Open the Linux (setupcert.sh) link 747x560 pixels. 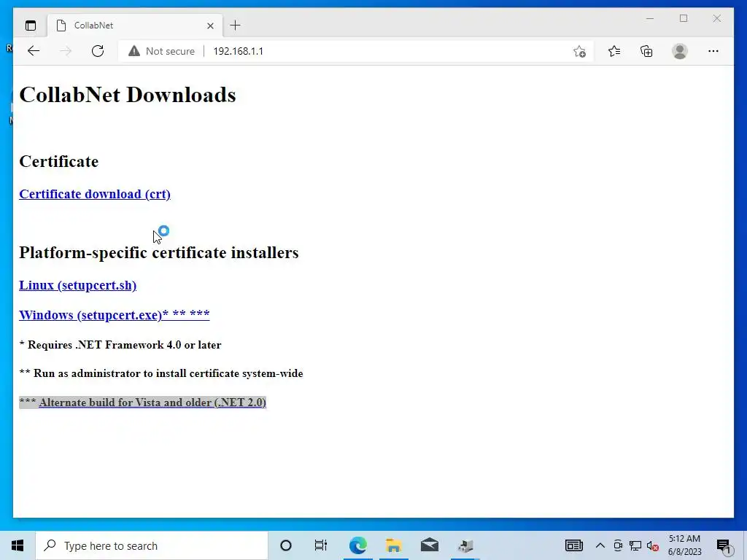(x=77, y=285)
